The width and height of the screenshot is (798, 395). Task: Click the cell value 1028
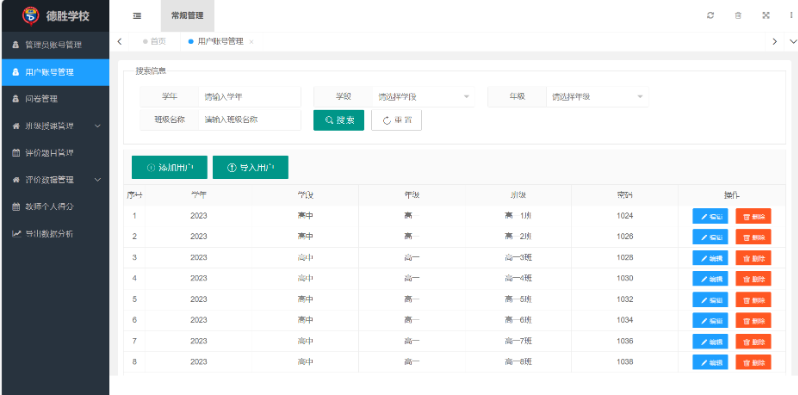tap(624, 258)
